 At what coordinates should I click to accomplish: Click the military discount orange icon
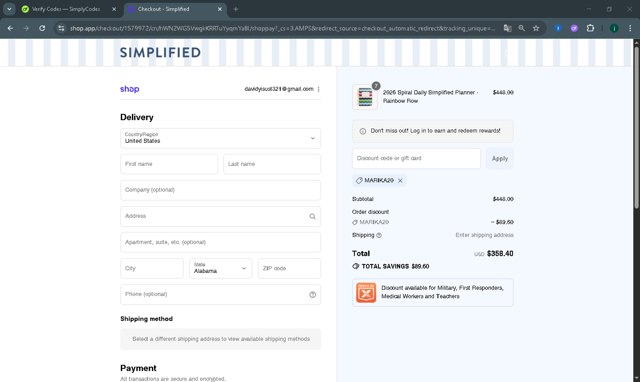366,293
